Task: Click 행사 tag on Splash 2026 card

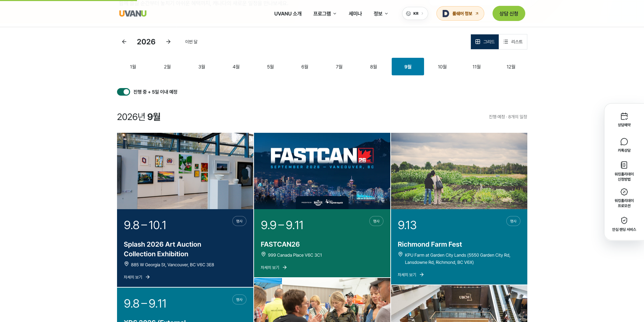Action: pos(239,221)
